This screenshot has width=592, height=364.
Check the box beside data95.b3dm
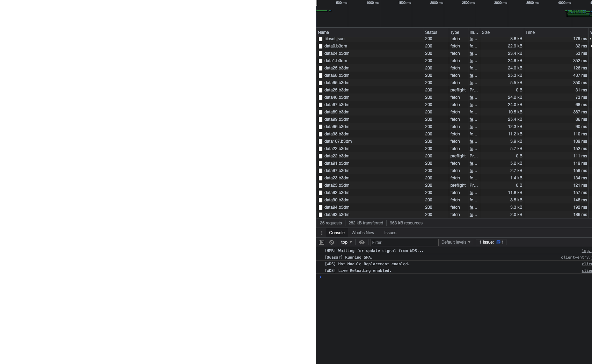tap(320, 83)
